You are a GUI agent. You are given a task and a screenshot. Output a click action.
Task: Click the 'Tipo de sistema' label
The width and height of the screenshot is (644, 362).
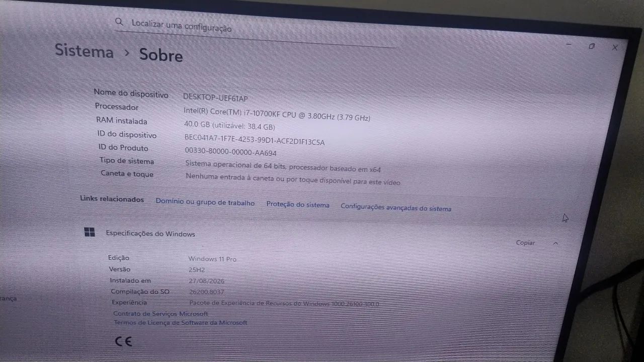tap(127, 161)
